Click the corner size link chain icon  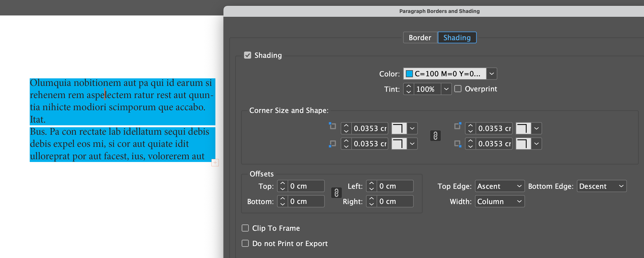coord(435,136)
